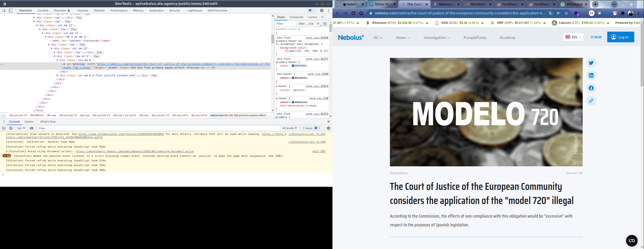Share article on Facebook icon
This screenshot has width=644, height=249.
(591, 88)
